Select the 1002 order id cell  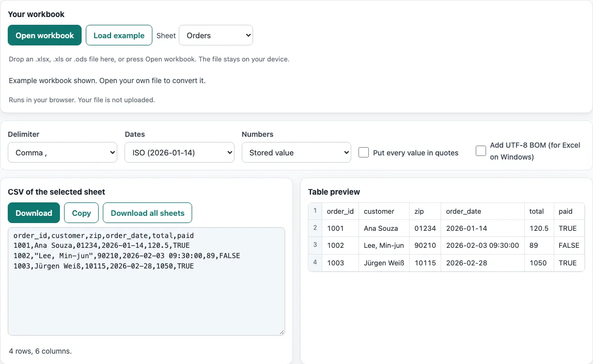[340, 245]
